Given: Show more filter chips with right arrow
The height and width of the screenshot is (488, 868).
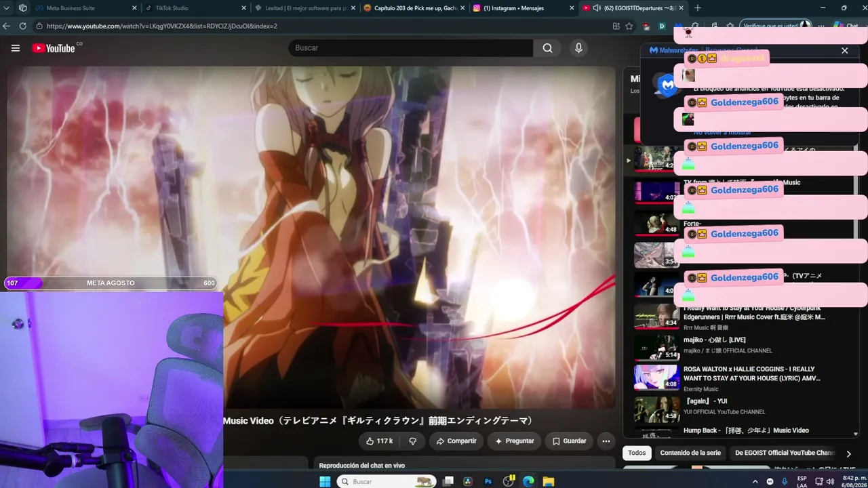Looking at the screenshot, I should coord(848,453).
